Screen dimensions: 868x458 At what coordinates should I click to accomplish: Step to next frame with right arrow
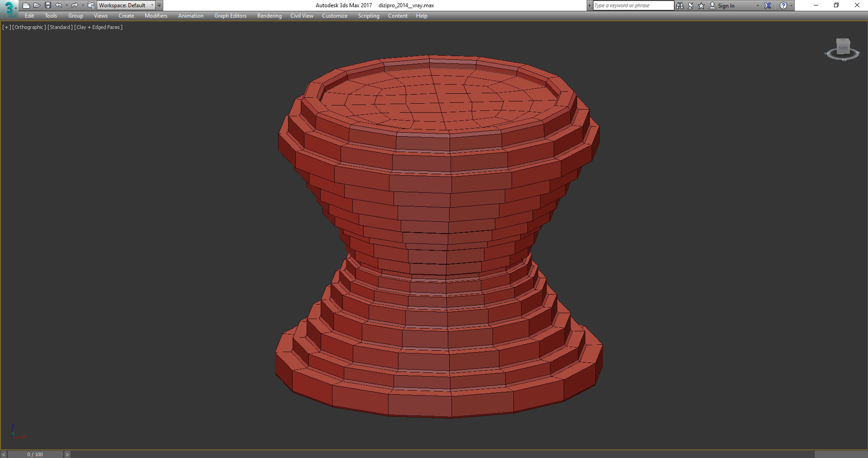[x=67, y=454]
